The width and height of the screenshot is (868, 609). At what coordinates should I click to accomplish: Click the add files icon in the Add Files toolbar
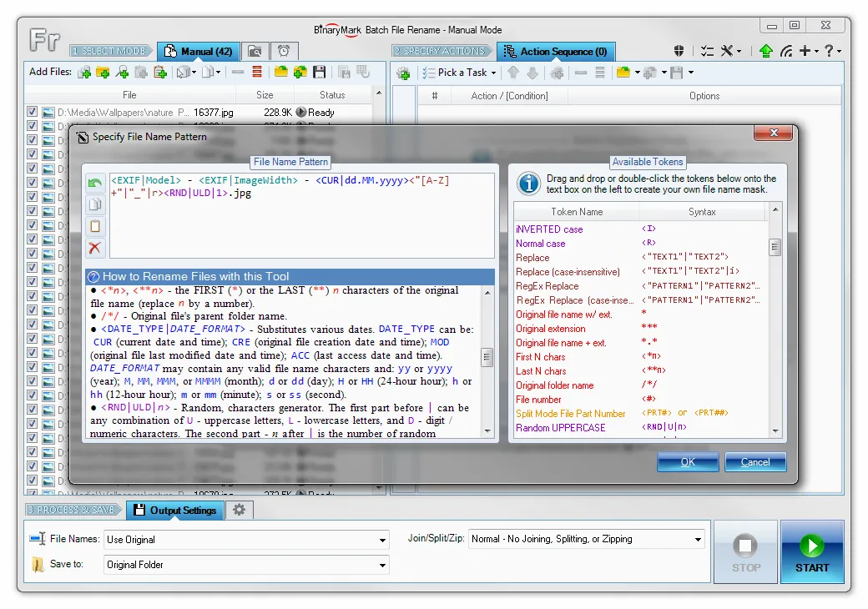83,73
